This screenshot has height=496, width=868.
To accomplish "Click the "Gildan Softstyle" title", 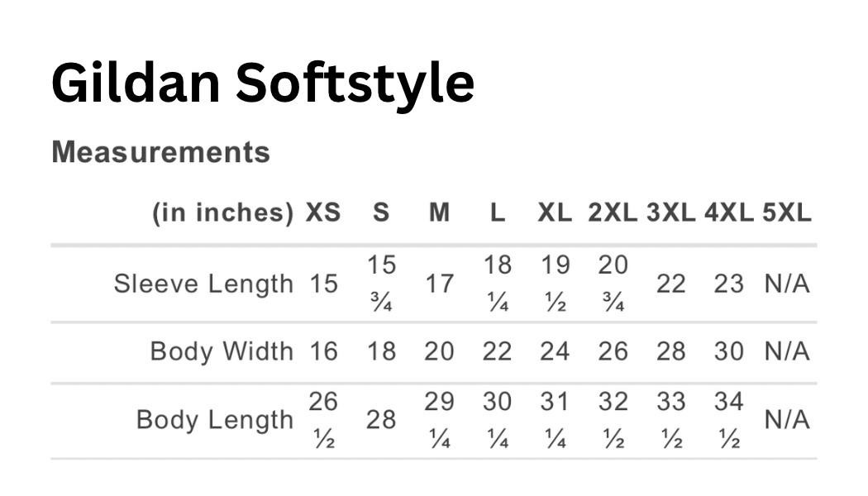I will [x=263, y=83].
